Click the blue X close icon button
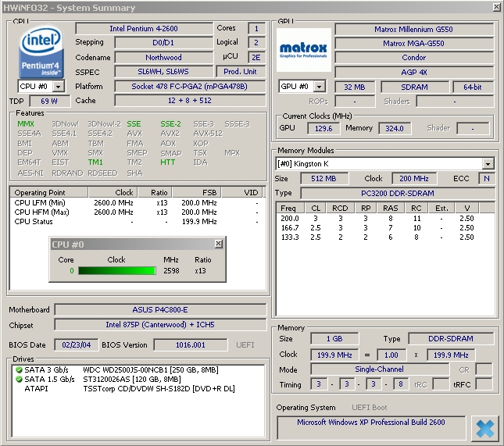Viewport: 504px width, 446px height. (x=484, y=428)
